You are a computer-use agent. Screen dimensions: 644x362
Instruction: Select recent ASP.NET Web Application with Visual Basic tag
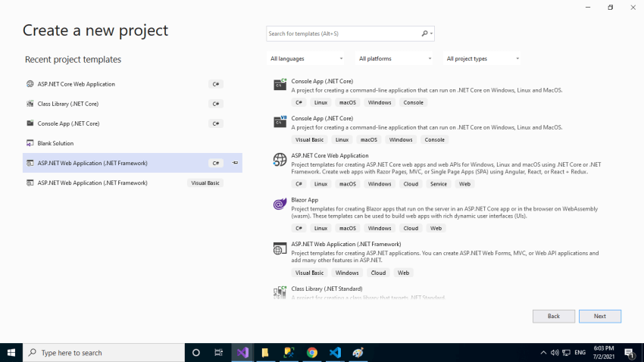click(133, 183)
